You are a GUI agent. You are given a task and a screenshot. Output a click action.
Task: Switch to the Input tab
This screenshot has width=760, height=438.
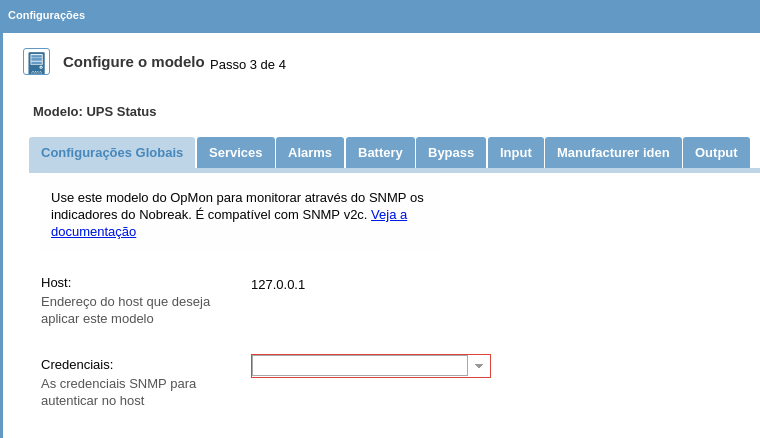coord(516,153)
